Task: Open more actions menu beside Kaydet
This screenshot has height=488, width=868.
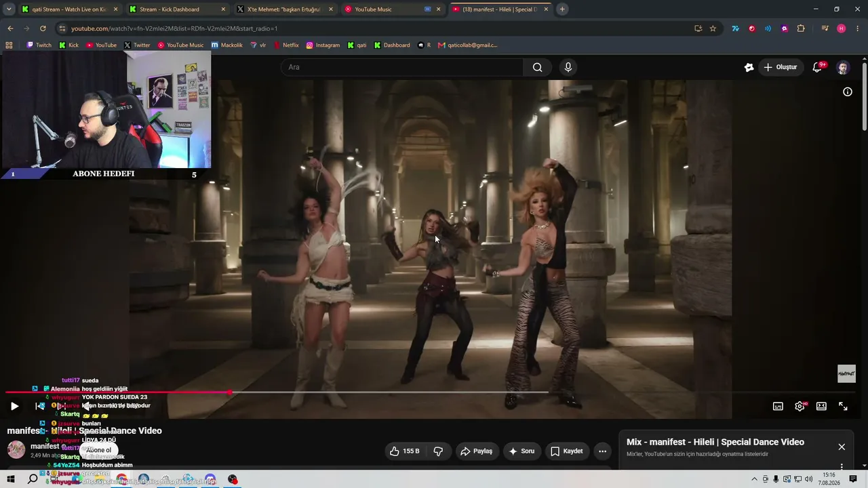Action: pos(602,451)
